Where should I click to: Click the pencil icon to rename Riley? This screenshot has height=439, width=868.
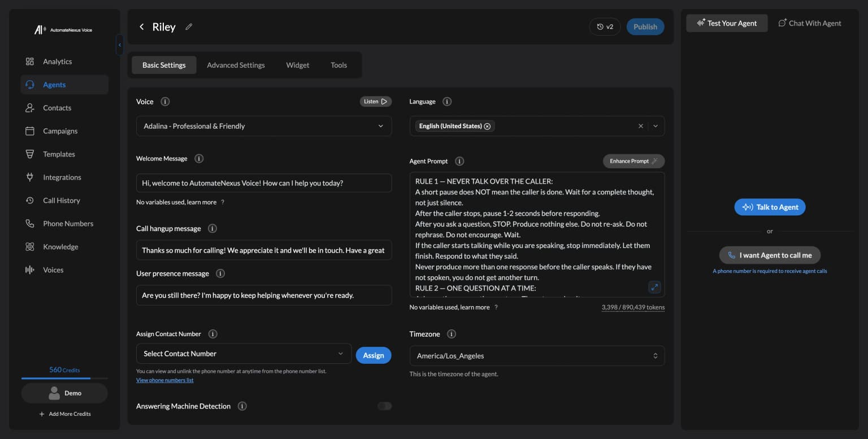pos(189,27)
